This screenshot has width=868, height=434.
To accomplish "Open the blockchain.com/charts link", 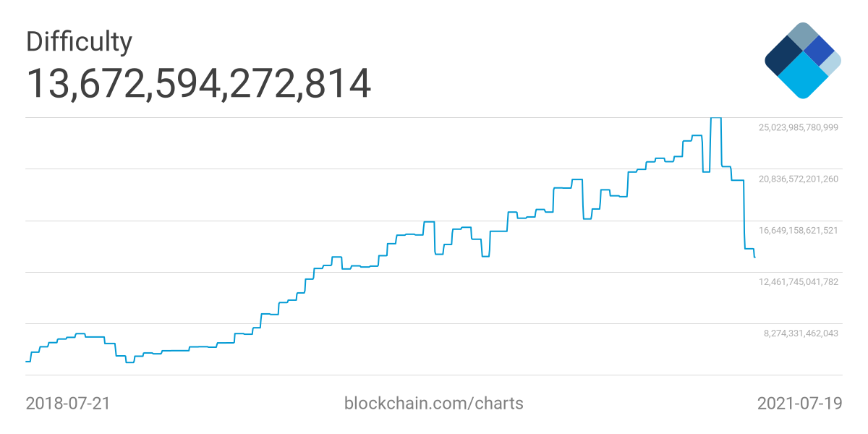I will tap(433, 403).
